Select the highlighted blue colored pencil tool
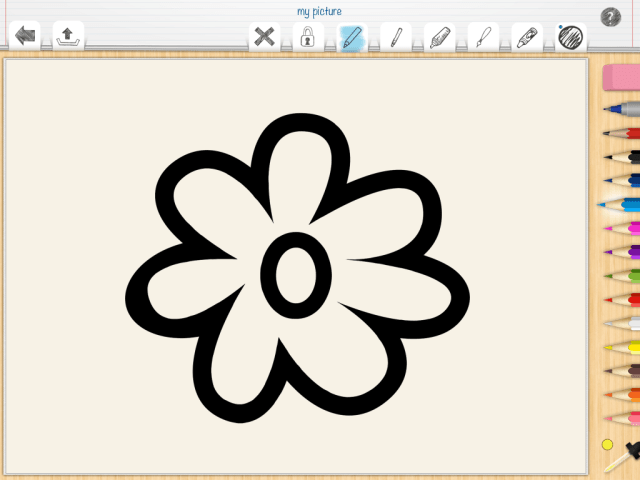Viewport: 640px width, 480px height. [352, 38]
